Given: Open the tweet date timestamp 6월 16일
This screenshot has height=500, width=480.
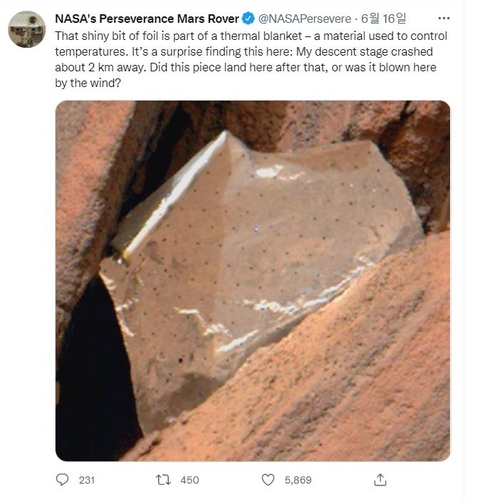Looking at the screenshot, I should pyautogui.click(x=383, y=19).
